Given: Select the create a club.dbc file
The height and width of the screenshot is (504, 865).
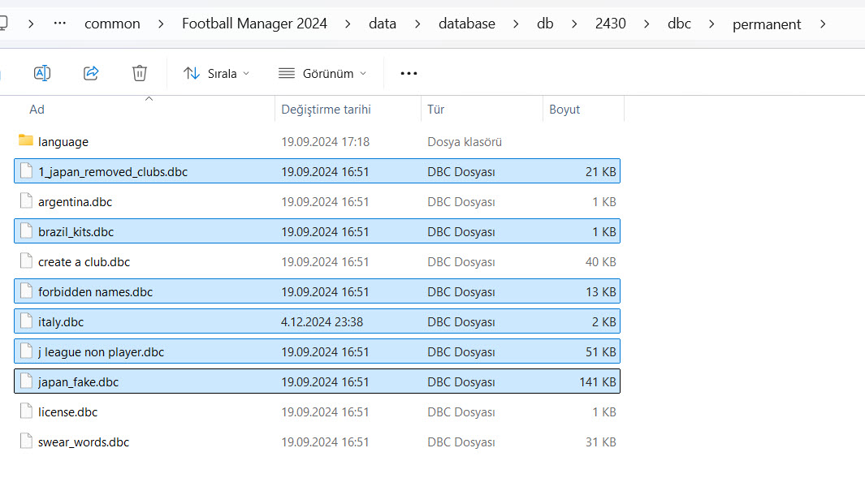Looking at the screenshot, I should pyautogui.click(x=84, y=261).
